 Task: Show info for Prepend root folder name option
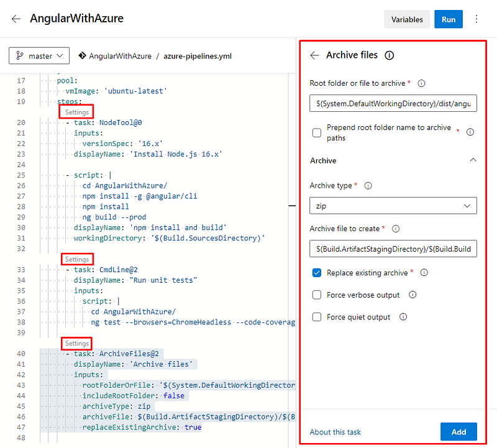470,132
